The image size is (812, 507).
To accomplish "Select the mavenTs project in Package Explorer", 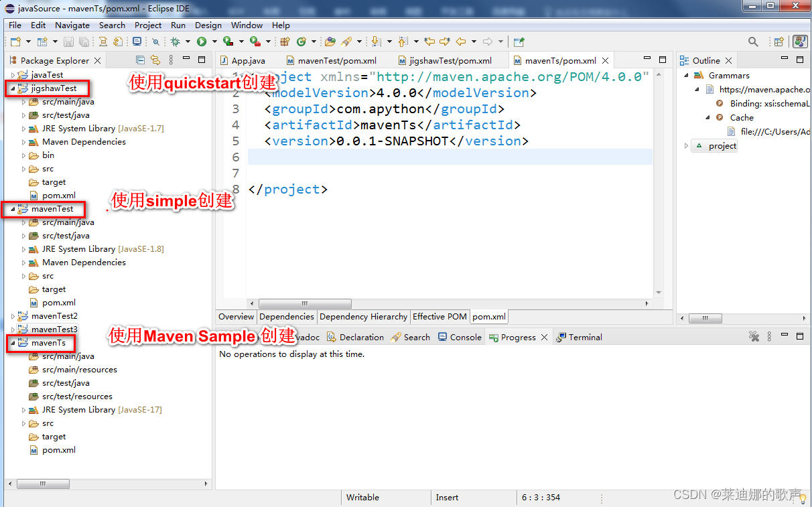I will tap(48, 343).
